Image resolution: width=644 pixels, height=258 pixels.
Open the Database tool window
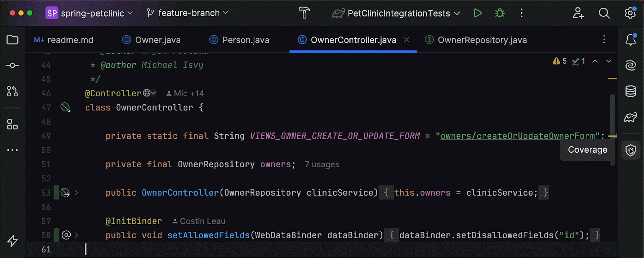pos(630,91)
